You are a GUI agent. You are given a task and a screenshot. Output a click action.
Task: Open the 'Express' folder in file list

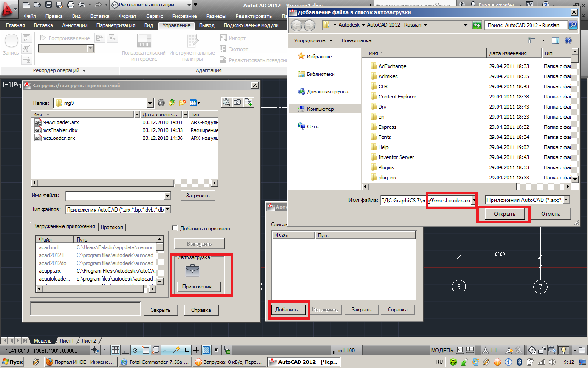point(387,127)
